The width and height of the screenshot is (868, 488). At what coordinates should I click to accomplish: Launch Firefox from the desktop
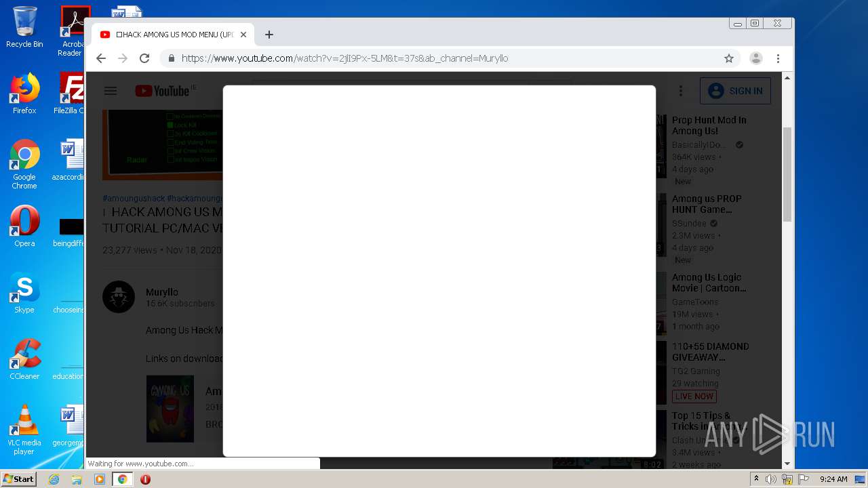tap(24, 94)
